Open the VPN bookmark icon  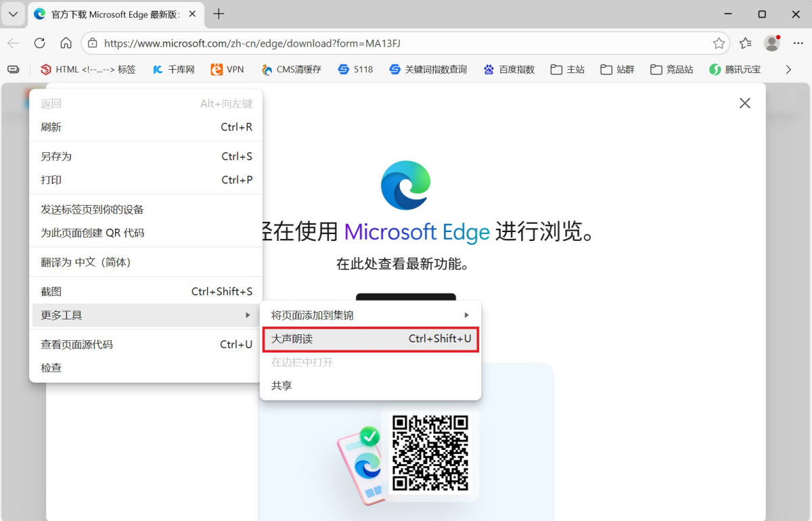(x=216, y=69)
